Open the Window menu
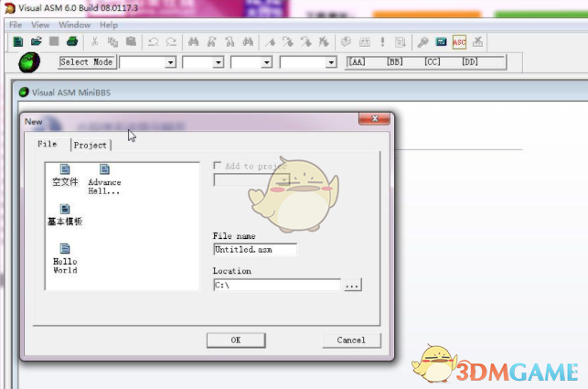Screen dimensions: 588x389 tap(75, 25)
